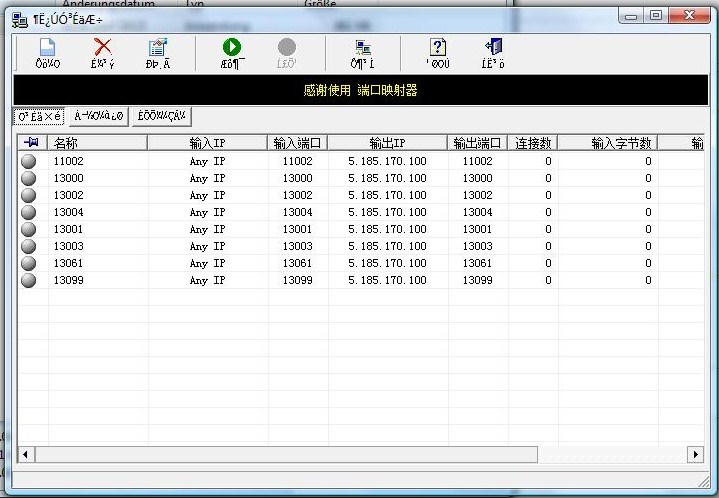Click the status ball icon of row 13002
Image resolution: width=719 pixels, height=498 pixels.
(x=28, y=195)
